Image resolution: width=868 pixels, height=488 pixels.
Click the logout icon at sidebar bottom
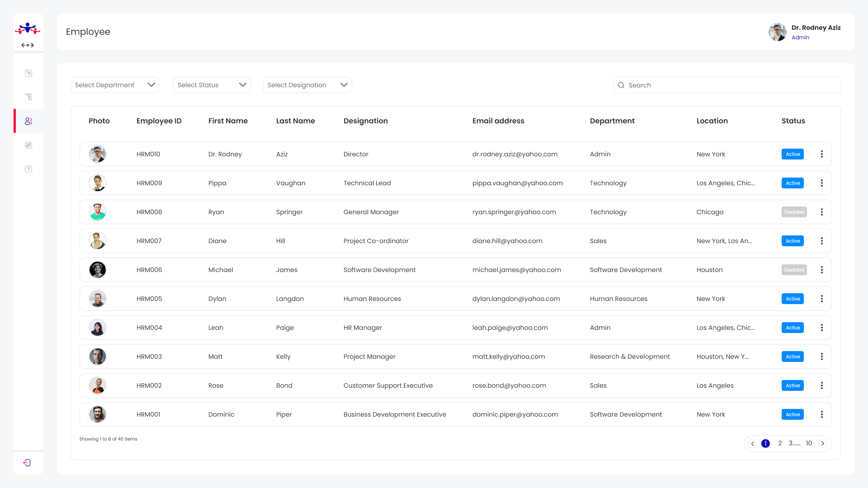click(27, 463)
